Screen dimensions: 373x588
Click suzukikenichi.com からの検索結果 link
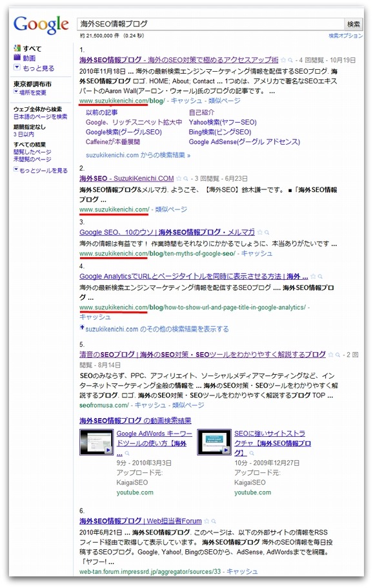tap(138, 155)
